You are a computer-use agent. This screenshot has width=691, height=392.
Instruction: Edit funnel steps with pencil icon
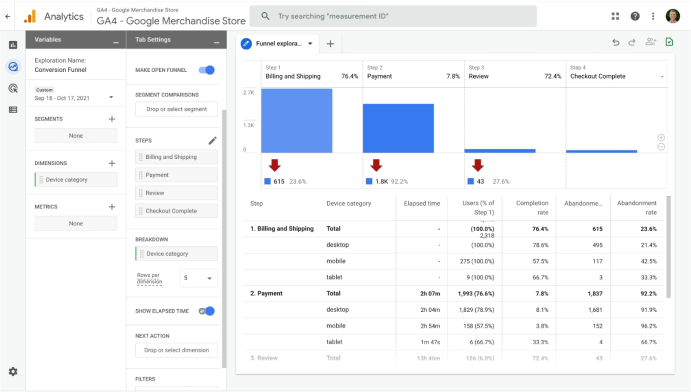pyautogui.click(x=212, y=141)
